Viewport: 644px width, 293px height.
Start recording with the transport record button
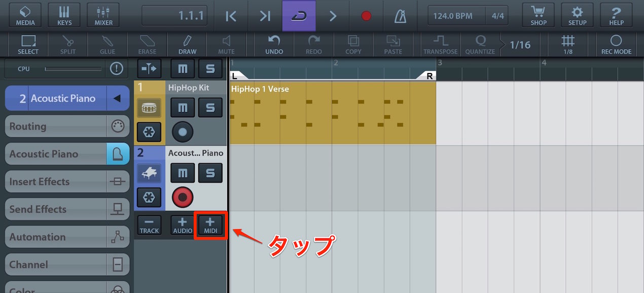(x=367, y=16)
